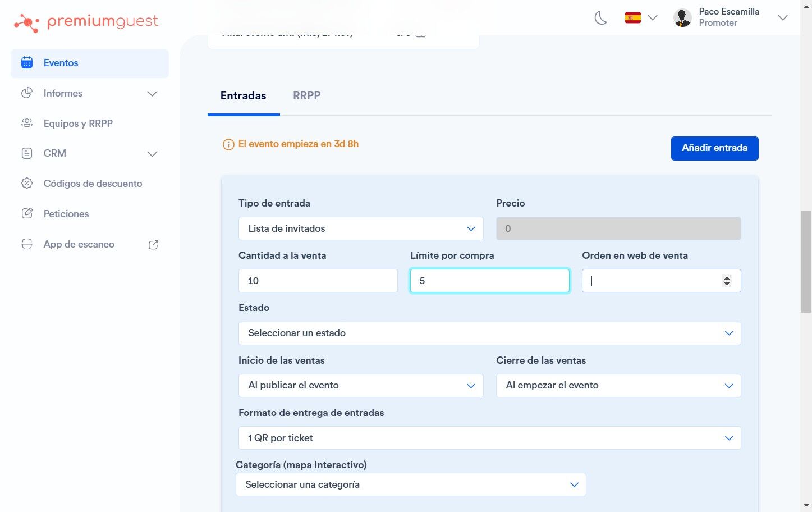Select the Entradas tab

(x=243, y=96)
